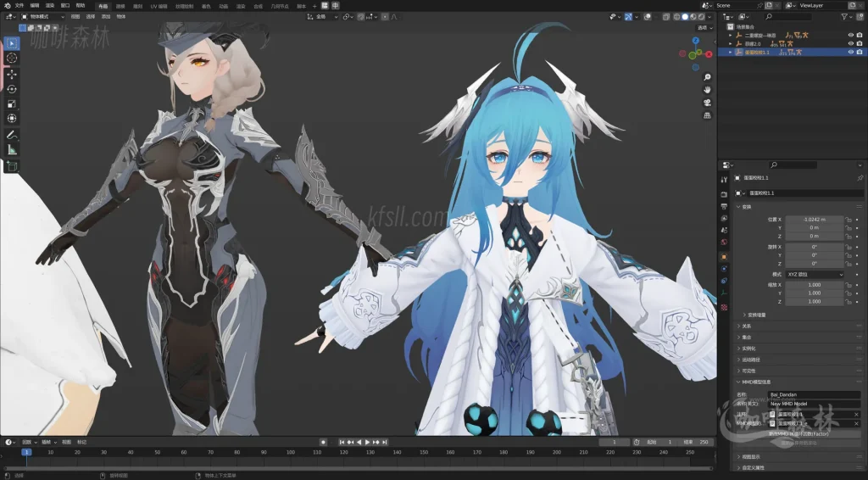This screenshot has height=480, width=868.
Task: Click the viewport pan hand icon
Action: 707,90
